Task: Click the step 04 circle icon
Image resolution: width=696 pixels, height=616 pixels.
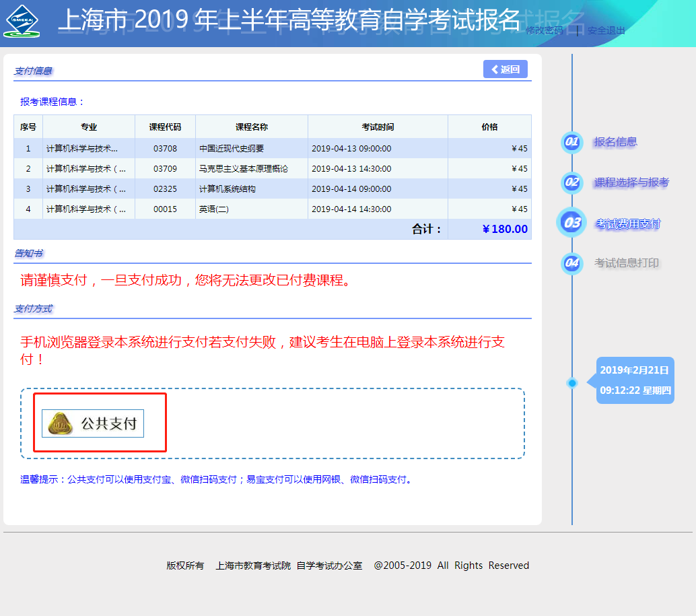Action: 571,263
